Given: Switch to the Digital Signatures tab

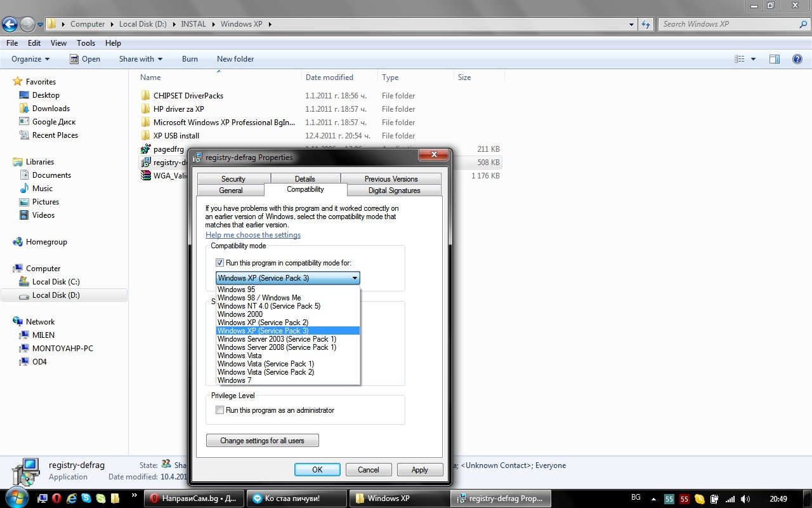Looking at the screenshot, I should pos(394,190).
